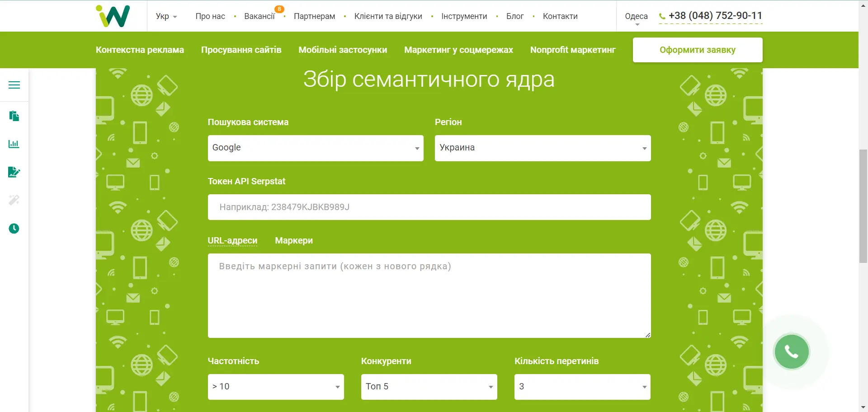Click the phone handset icon beside the number
This screenshot has height=412, width=868.
tap(662, 16)
